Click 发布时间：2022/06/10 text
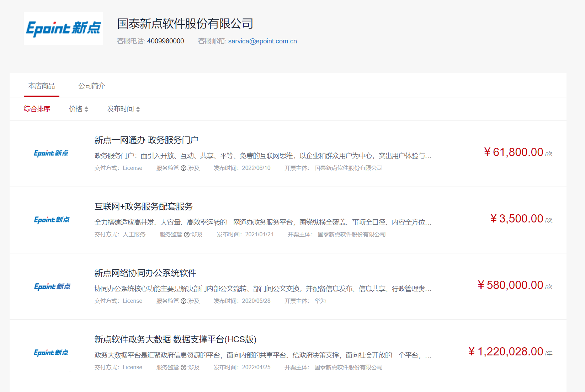The width and height of the screenshot is (585, 392). point(242,168)
